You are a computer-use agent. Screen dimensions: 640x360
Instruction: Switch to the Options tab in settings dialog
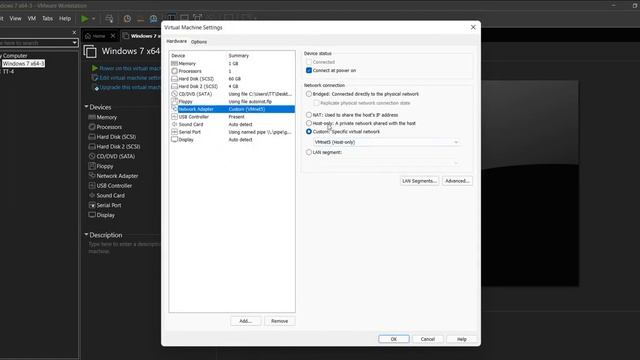(x=199, y=42)
